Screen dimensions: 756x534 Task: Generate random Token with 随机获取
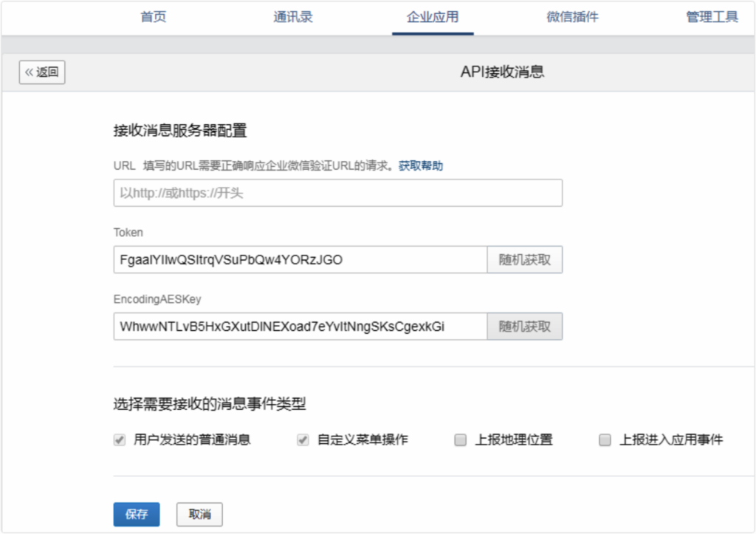[x=524, y=260]
